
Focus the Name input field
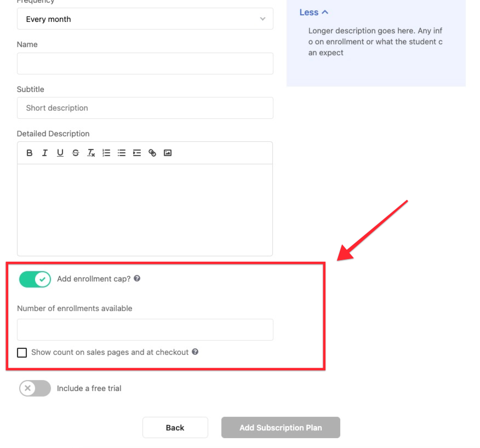pyautogui.click(x=145, y=64)
